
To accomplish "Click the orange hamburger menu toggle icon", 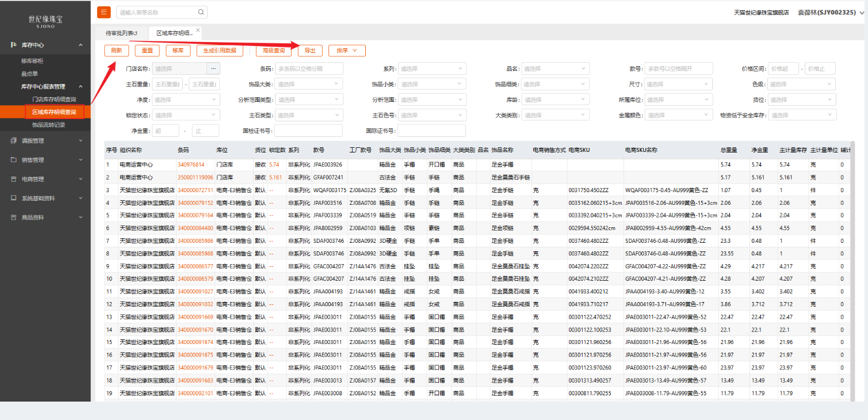I will [x=104, y=12].
